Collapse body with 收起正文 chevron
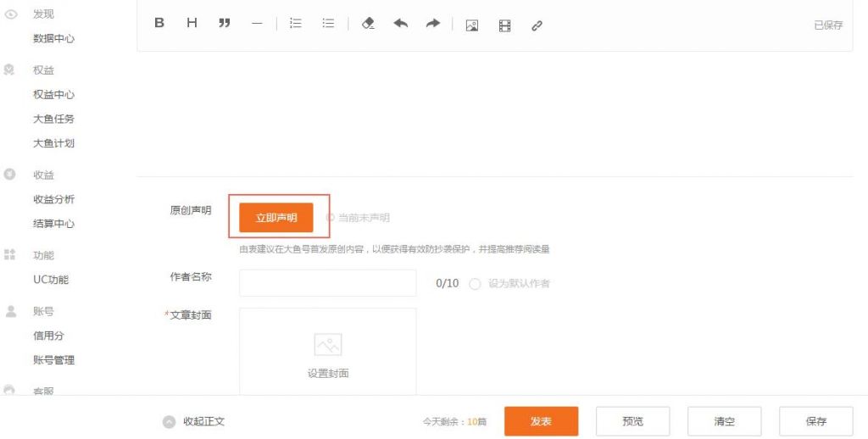The width and height of the screenshot is (868, 439). pyautogui.click(x=170, y=422)
